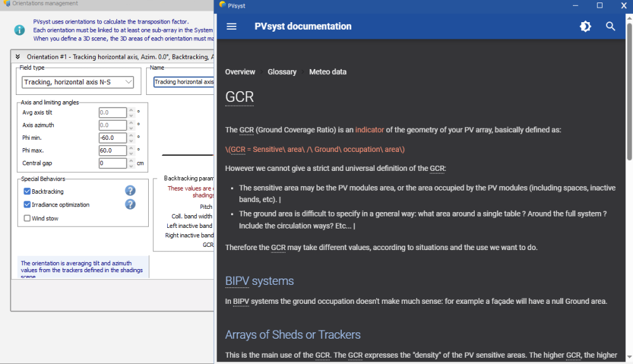The height and width of the screenshot is (364, 633).
Task: Click the Central gap input field
Action: (x=112, y=163)
